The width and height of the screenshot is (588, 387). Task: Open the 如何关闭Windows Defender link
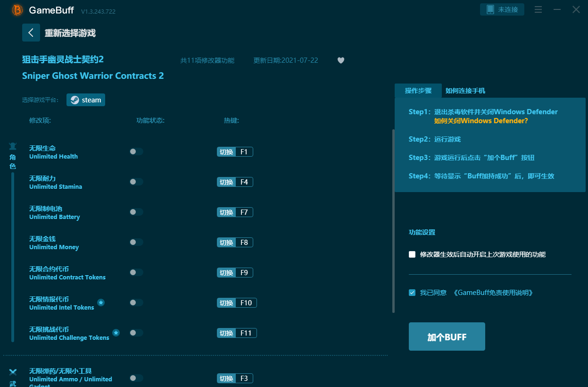click(x=480, y=121)
